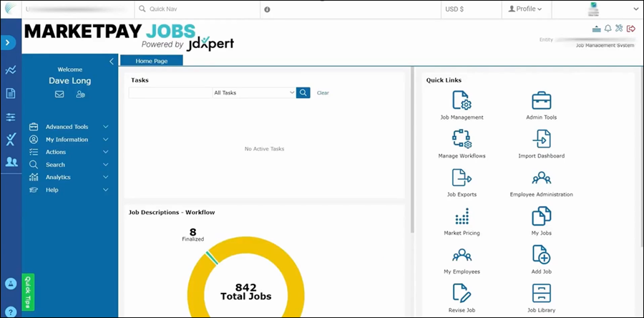The width and height of the screenshot is (644, 318).
Task: Open the Profile dropdown
Action: (x=525, y=9)
